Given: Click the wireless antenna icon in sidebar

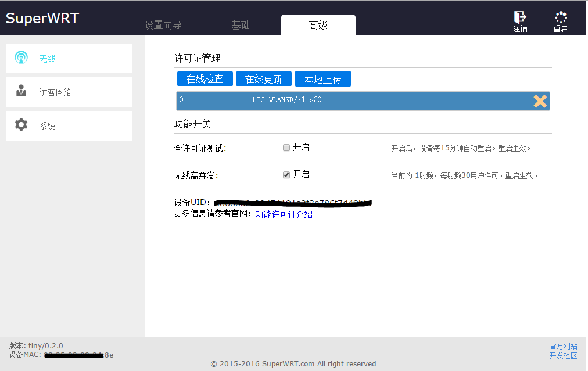Looking at the screenshot, I should pyautogui.click(x=21, y=57).
